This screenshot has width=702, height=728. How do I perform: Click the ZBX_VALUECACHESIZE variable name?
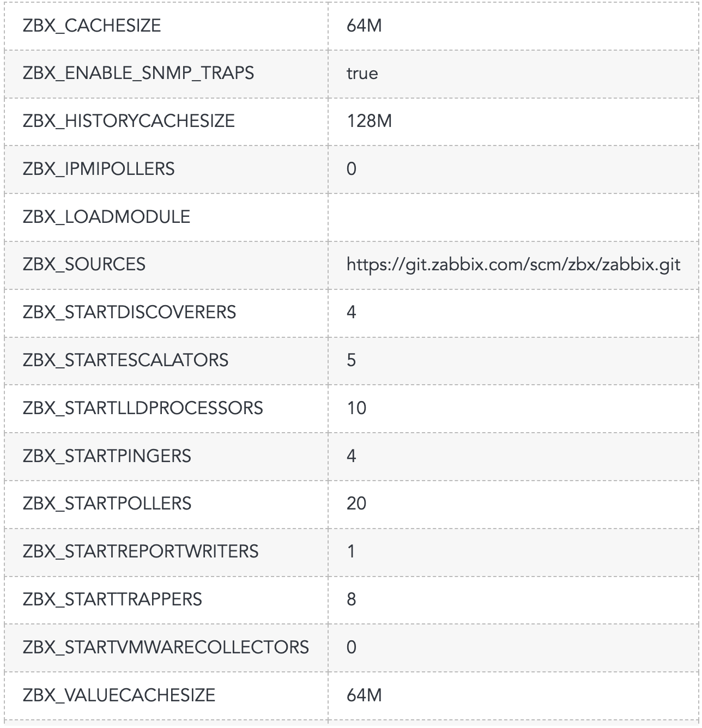point(119,695)
